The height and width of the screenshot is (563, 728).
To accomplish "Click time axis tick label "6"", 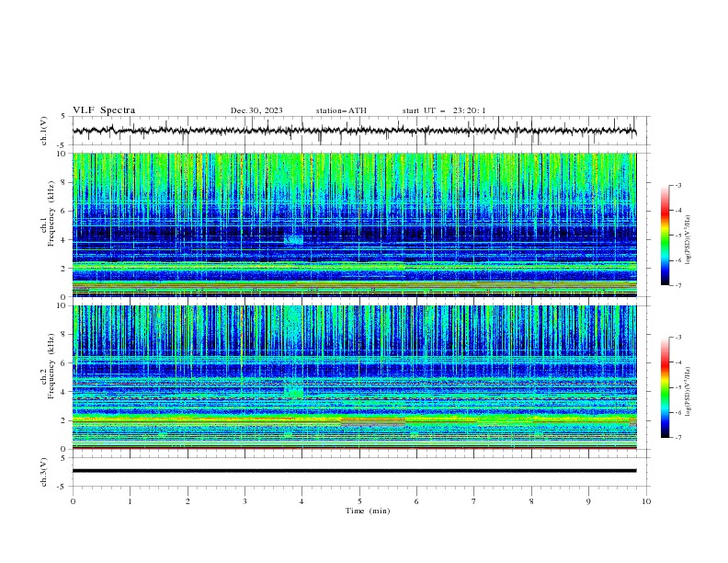I will point(417,501).
